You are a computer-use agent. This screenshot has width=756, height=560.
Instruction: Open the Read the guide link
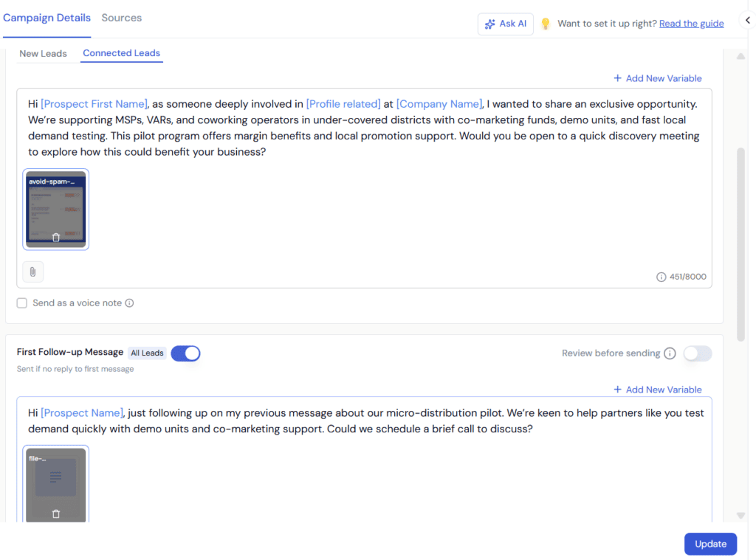pyautogui.click(x=691, y=24)
